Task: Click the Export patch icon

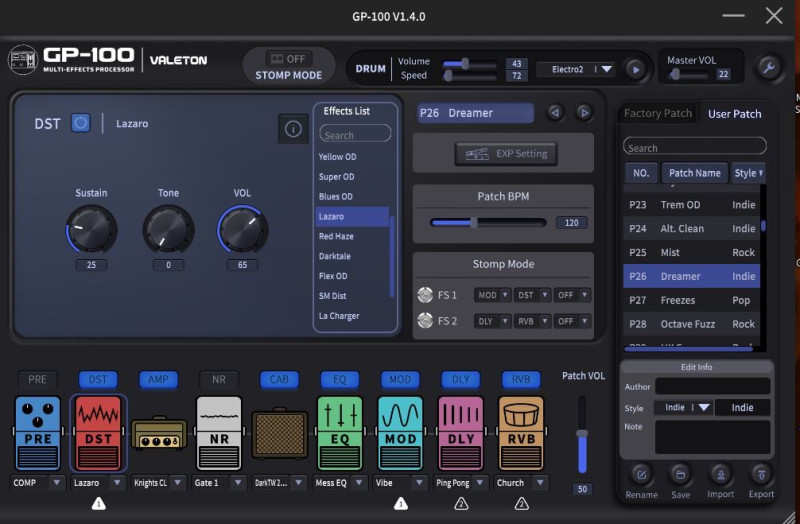Action: pyautogui.click(x=761, y=476)
